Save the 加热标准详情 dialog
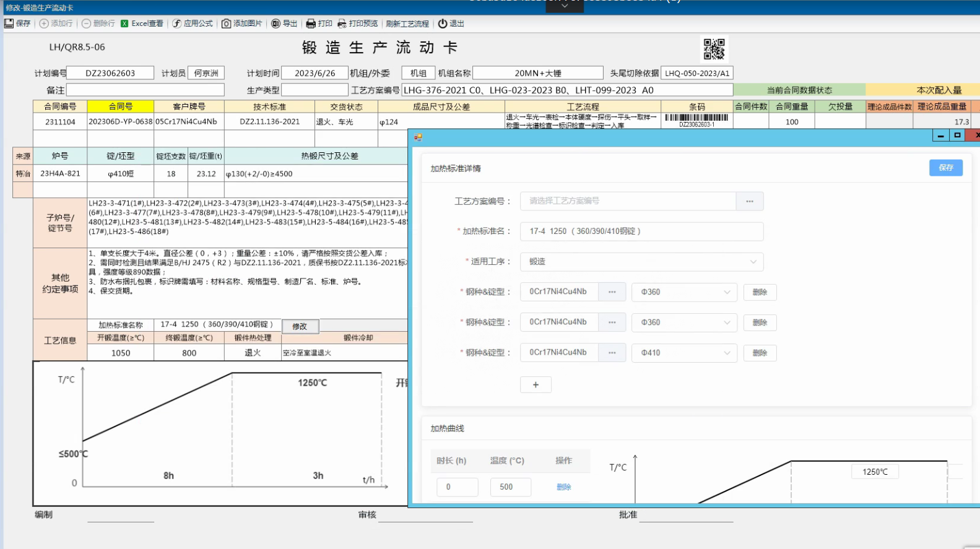 pyautogui.click(x=946, y=168)
